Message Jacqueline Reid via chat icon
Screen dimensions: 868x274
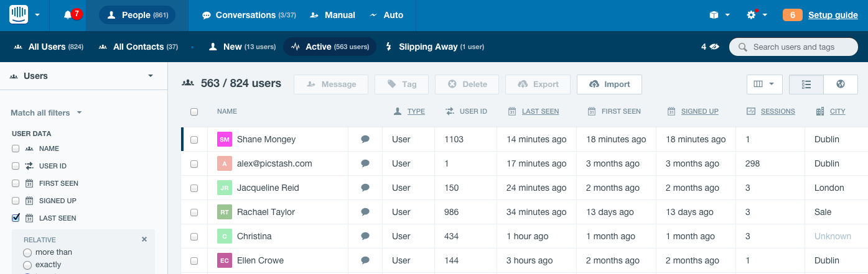365,188
